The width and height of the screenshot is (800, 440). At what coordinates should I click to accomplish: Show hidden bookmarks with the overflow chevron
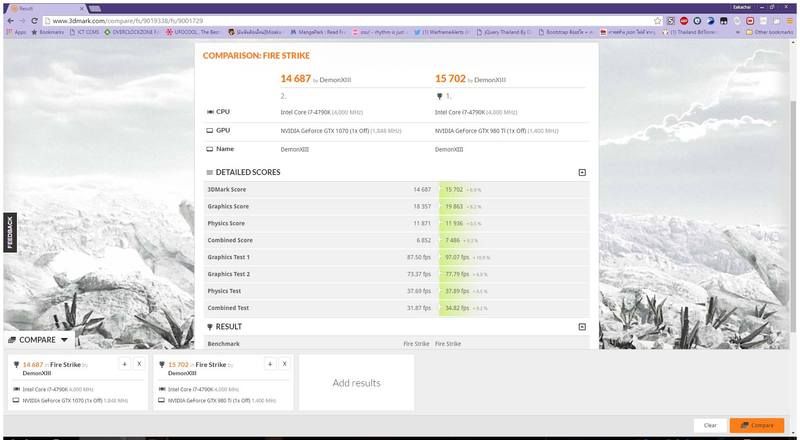tap(738, 32)
